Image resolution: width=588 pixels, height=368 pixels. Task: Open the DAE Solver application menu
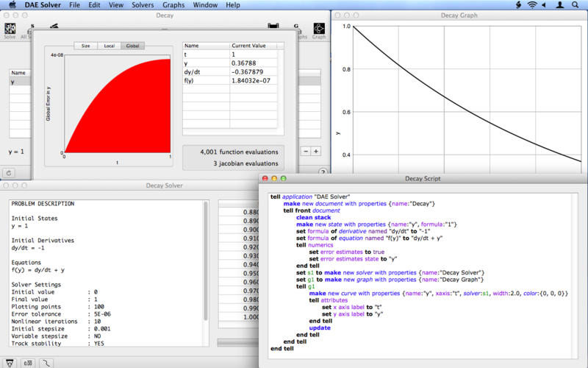point(43,5)
